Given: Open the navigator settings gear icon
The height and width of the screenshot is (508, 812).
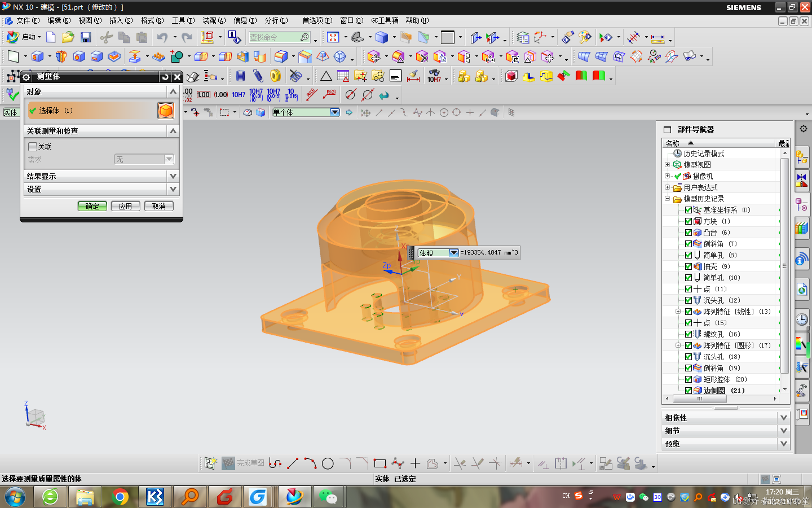Looking at the screenshot, I should tap(804, 129).
